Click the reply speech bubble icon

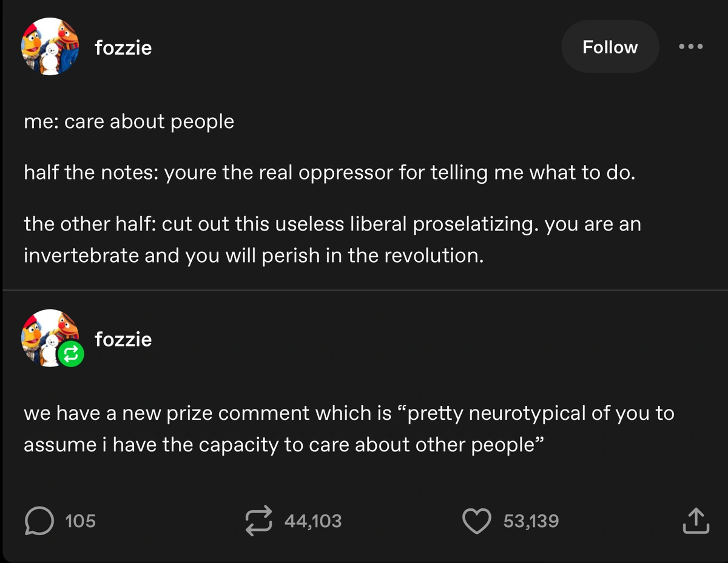tap(39, 521)
